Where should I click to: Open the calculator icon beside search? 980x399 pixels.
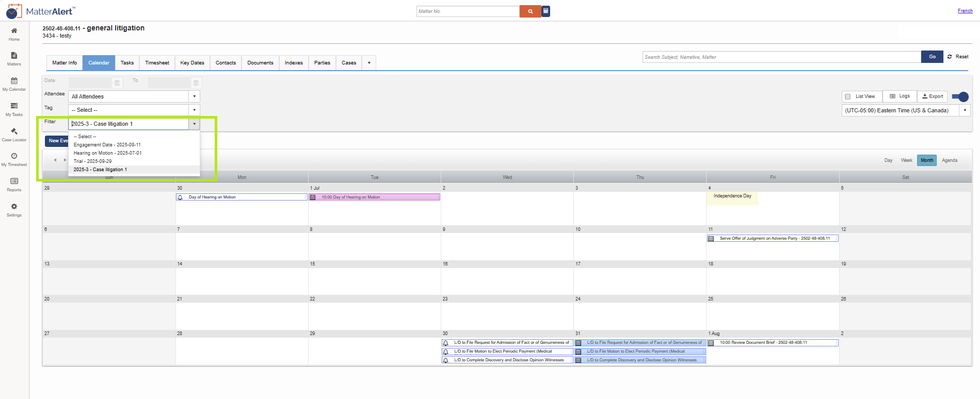[x=546, y=11]
